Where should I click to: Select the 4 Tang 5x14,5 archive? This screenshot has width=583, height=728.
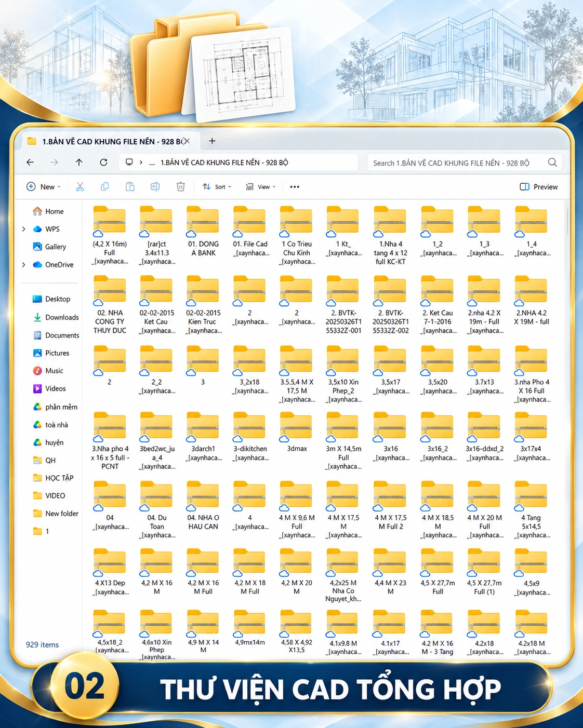coord(531,509)
